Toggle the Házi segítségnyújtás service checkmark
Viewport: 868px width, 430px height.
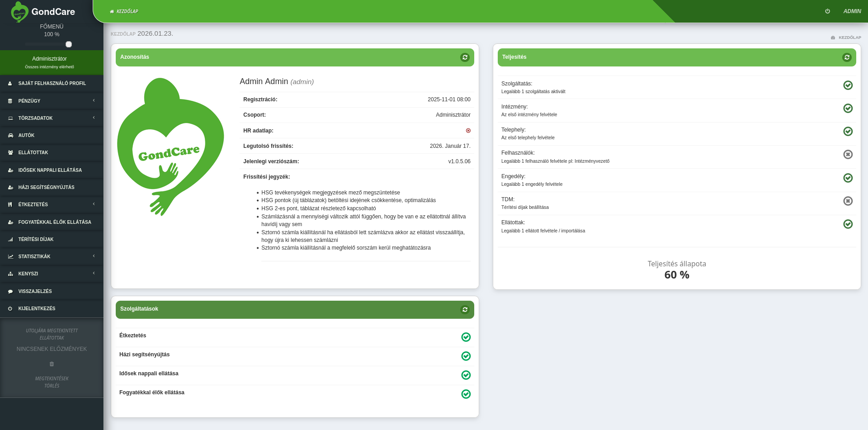pyautogui.click(x=466, y=356)
